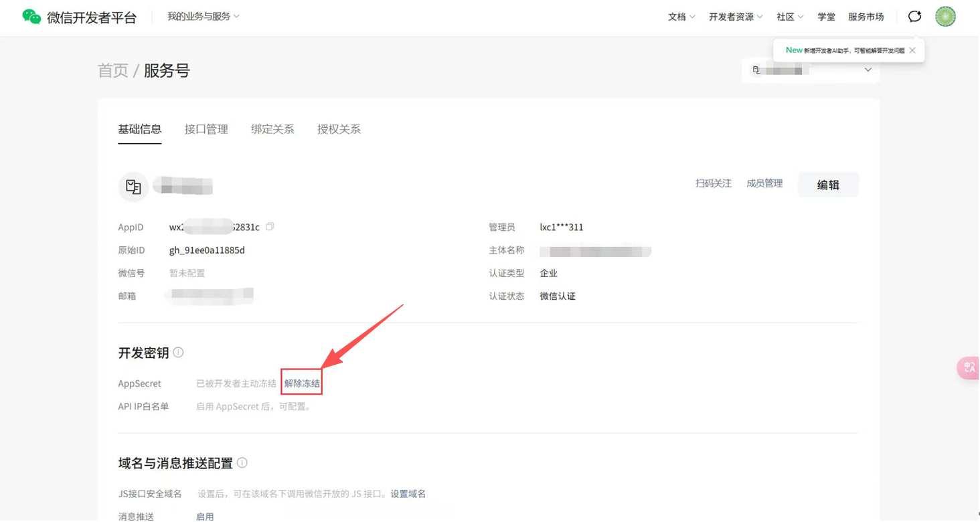The width and height of the screenshot is (980, 522).
Task: Select the 基础信息 tab
Action: [140, 129]
